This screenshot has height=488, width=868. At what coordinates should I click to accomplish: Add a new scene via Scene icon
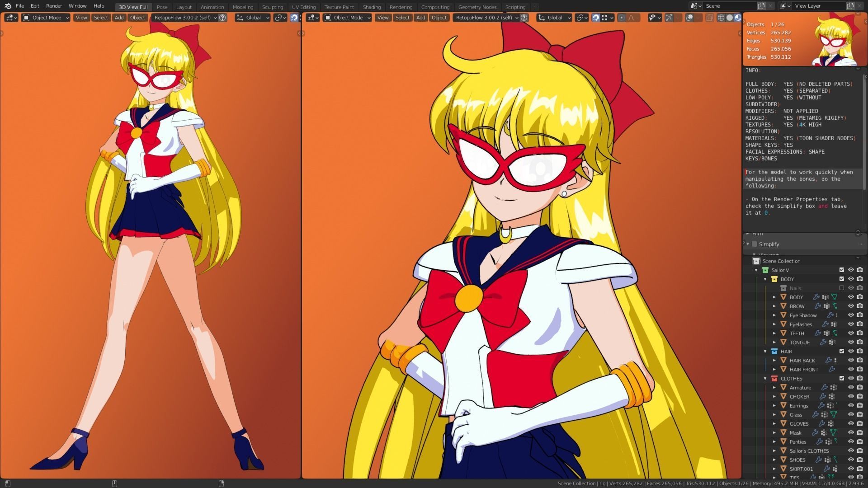[x=761, y=6]
